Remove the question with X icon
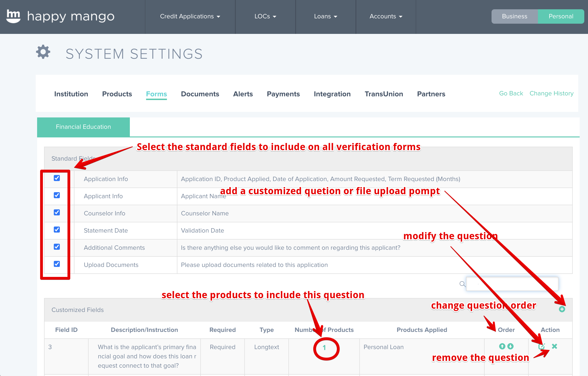Image resolution: width=588 pixels, height=376 pixels. point(555,346)
